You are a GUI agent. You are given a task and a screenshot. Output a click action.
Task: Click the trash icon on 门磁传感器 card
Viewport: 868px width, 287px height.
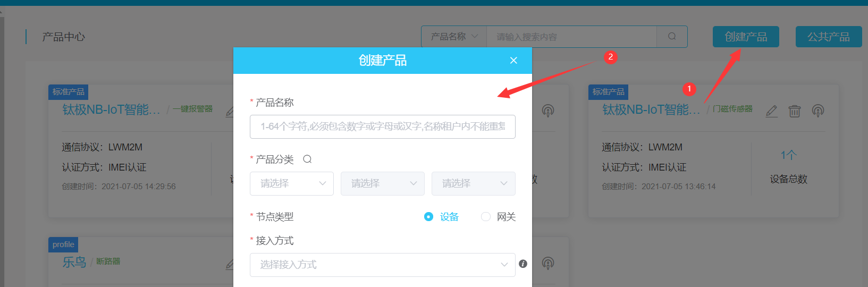click(795, 111)
